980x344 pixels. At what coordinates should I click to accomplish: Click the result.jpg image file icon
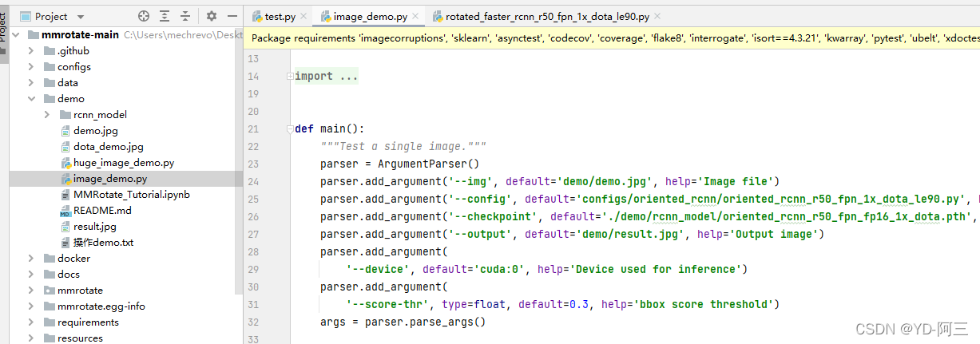pyautogui.click(x=65, y=227)
